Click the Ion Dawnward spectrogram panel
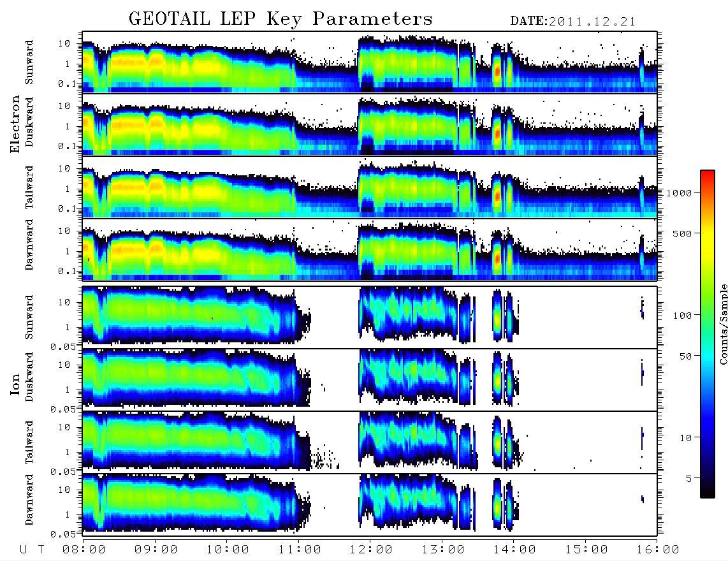Screen dimensions: 728x561 (370, 504)
